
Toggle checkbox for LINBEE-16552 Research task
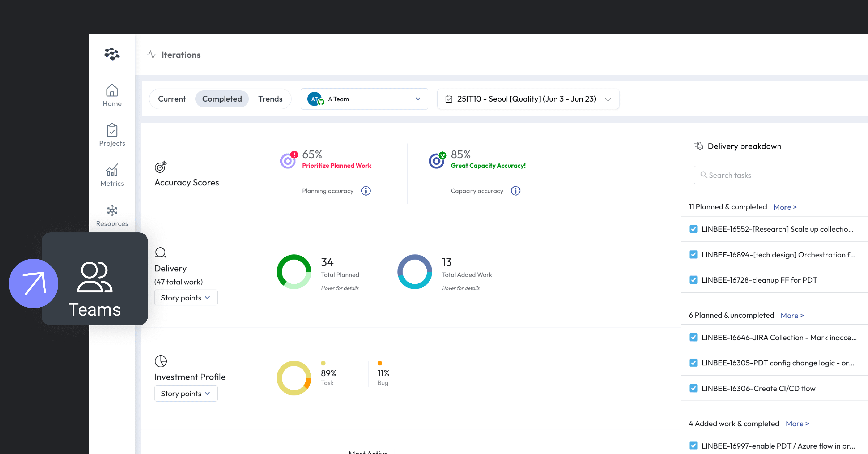[693, 229]
